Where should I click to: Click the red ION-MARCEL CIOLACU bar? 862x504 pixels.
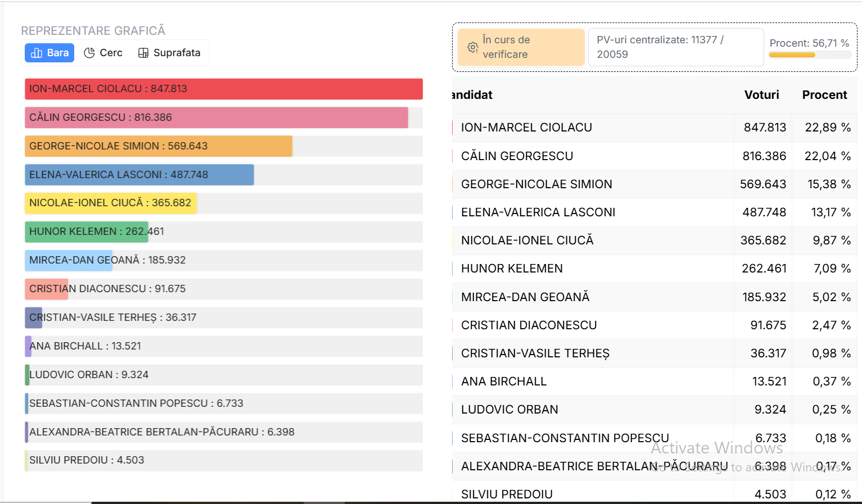click(x=223, y=89)
